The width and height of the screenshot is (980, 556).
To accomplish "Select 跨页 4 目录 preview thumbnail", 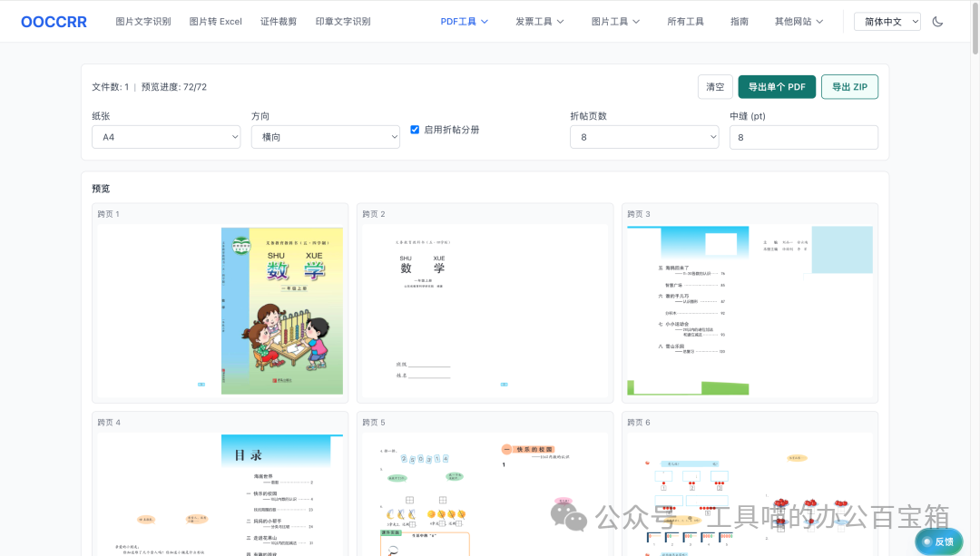I will pyautogui.click(x=220, y=484).
